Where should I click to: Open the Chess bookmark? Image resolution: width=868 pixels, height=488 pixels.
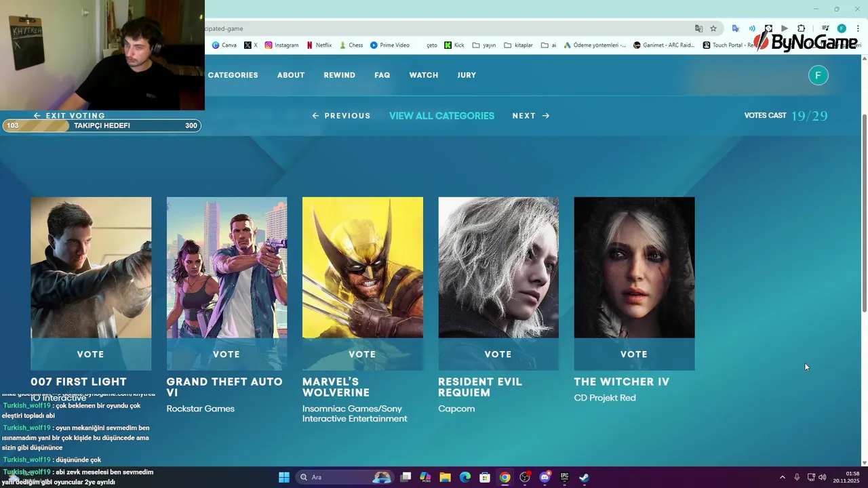[351, 45]
